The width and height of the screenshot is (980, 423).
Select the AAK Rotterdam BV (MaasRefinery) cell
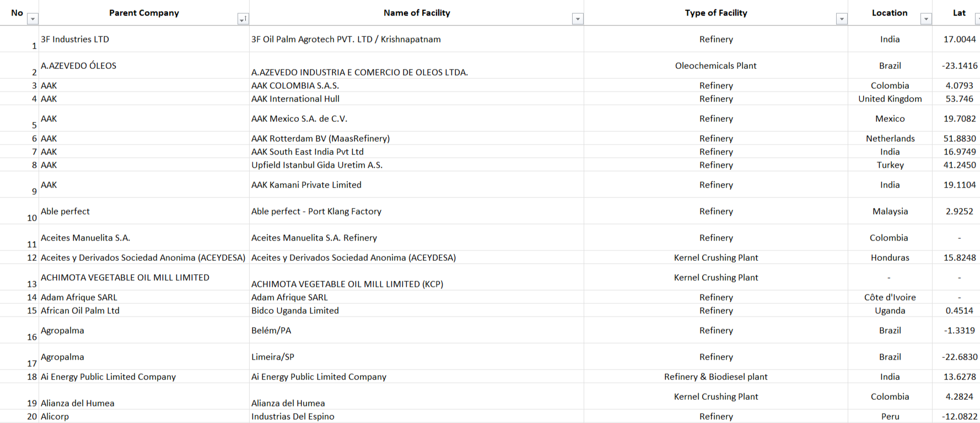417,138
